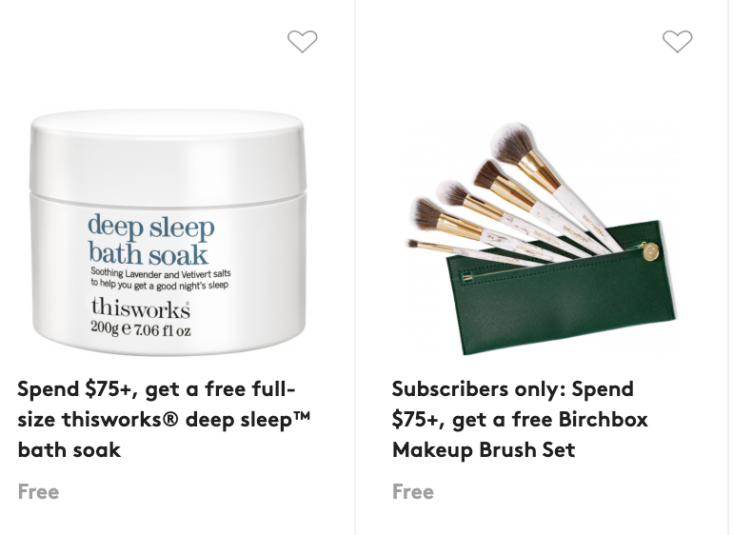
Task: Click the gold zipper pull on green pouch
Action: click(650, 252)
